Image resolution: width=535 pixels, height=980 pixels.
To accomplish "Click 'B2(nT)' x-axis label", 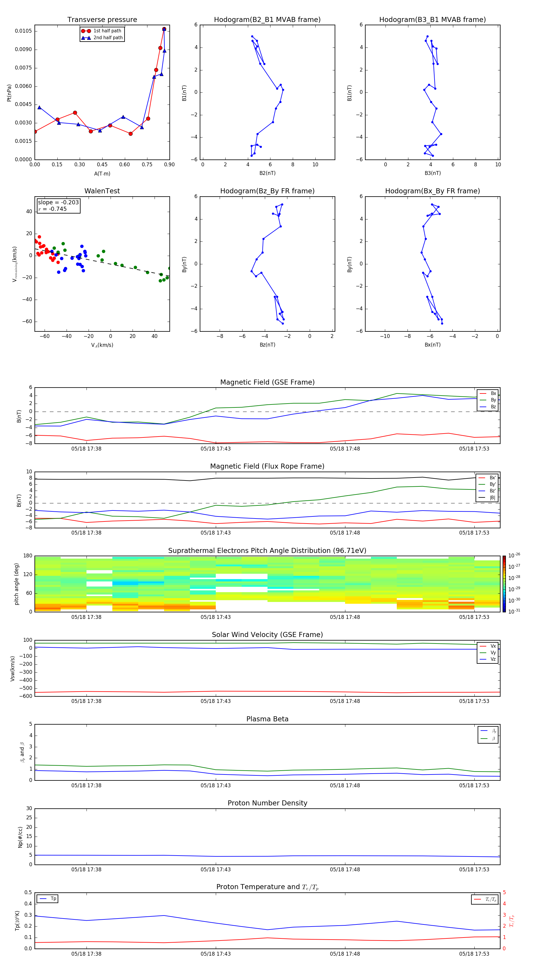I will pos(267,173).
